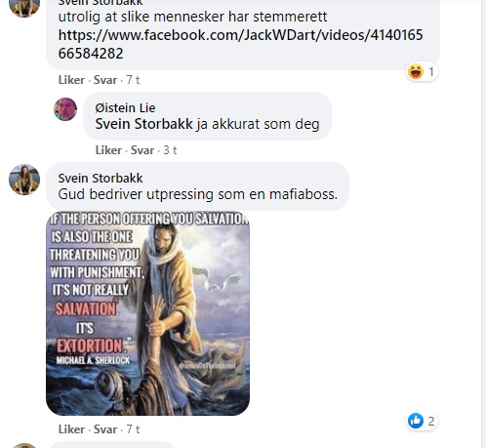Image resolution: width=486 pixels, height=448 pixels.
Task: Click Svar under the video link comment
Action: [105, 80]
